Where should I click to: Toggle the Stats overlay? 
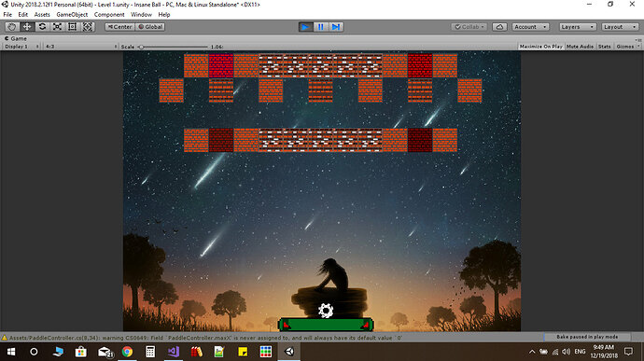point(604,47)
